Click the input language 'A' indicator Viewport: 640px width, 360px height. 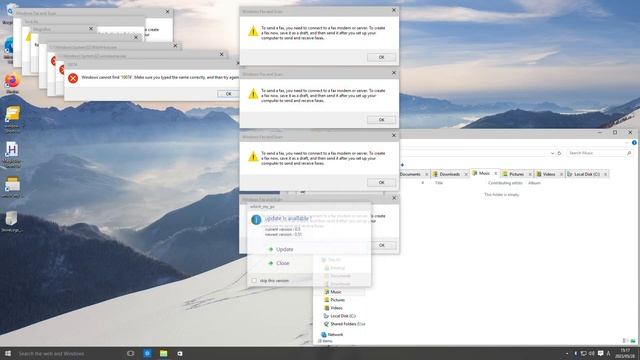tap(608, 353)
